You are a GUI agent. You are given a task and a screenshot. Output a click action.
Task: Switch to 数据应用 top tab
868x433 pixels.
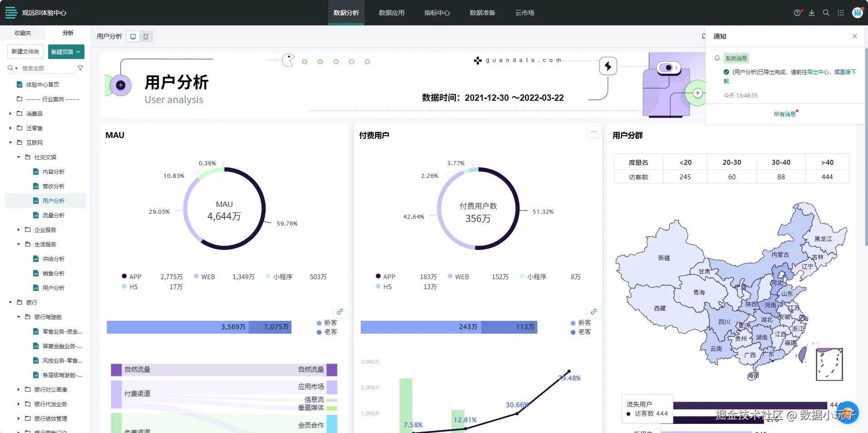point(391,13)
